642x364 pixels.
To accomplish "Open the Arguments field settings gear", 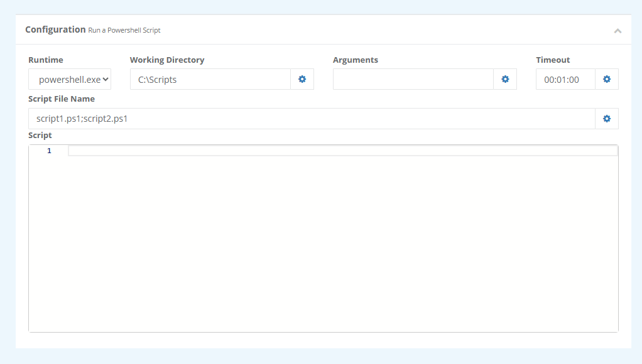I will [x=505, y=79].
